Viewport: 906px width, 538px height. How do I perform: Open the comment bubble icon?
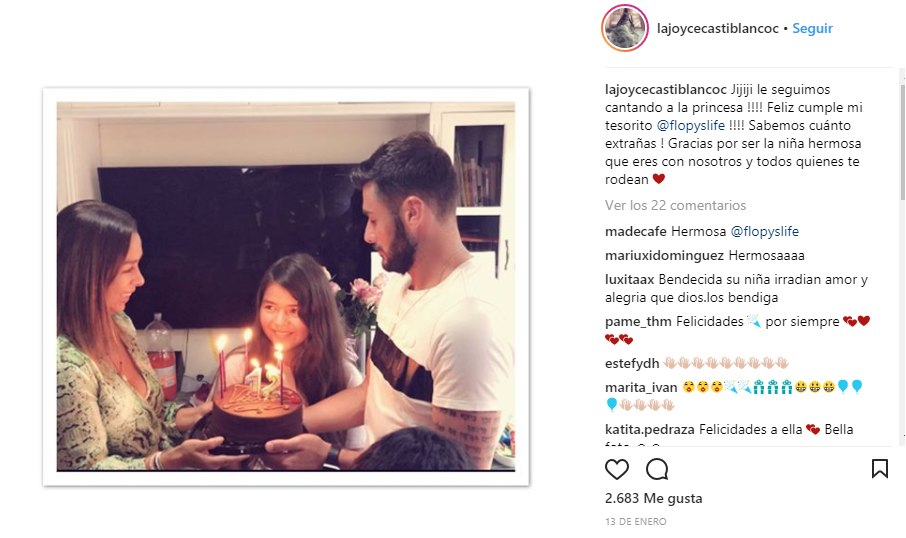point(657,469)
